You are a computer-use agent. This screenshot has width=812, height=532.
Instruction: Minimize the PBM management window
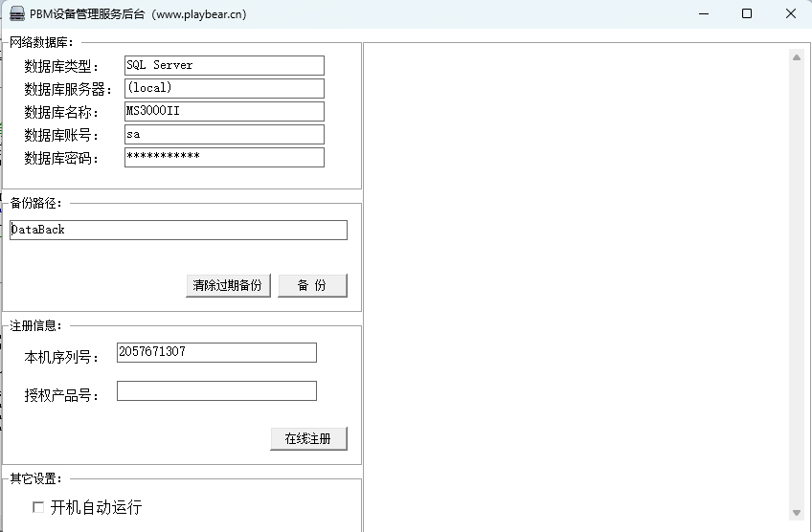[x=704, y=13]
